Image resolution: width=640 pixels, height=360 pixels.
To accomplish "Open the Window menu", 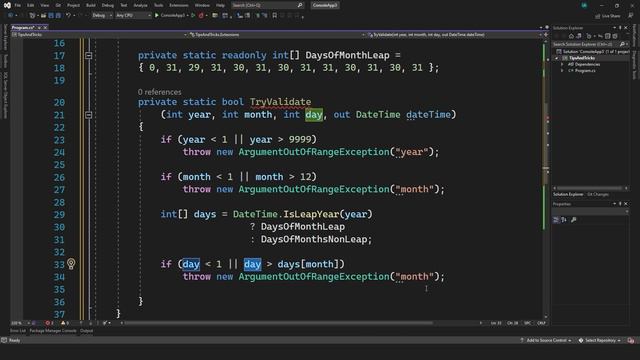I will point(202,5).
